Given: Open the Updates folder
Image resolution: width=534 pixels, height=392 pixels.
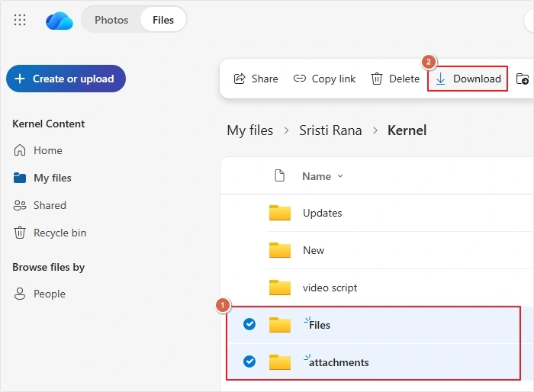Looking at the screenshot, I should click(x=322, y=214).
